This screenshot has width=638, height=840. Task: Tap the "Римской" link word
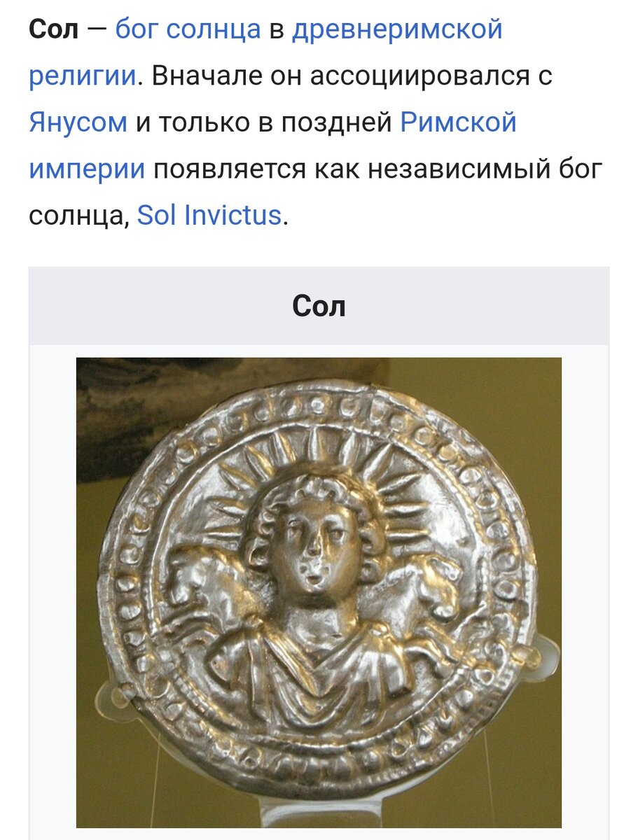[x=458, y=122]
